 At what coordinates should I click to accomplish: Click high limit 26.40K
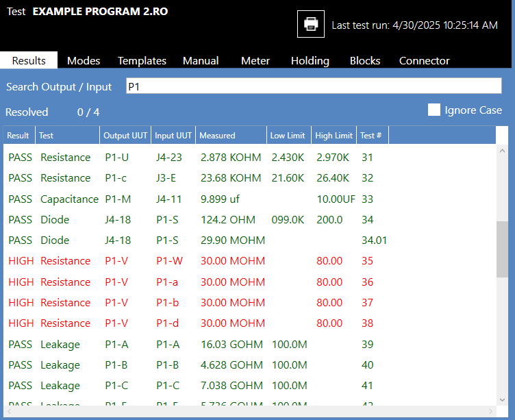click(x=333, y=177)
